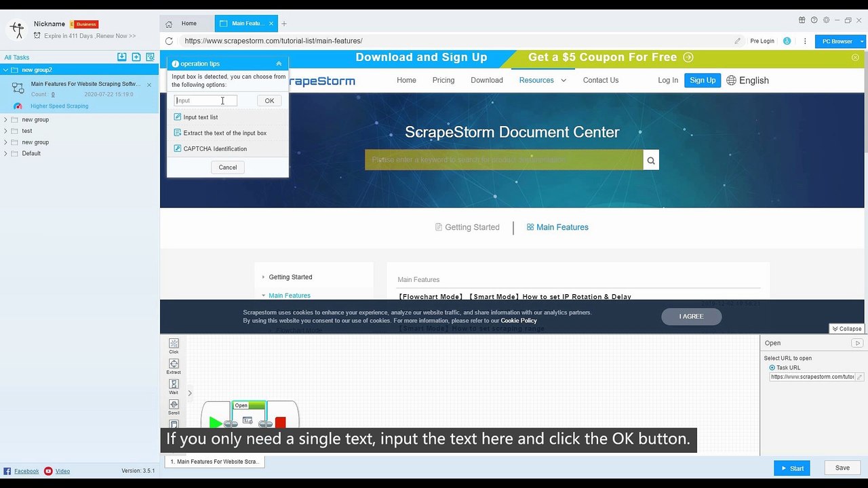Click the Import task icon beside All Tasks

tap(122, 57)
